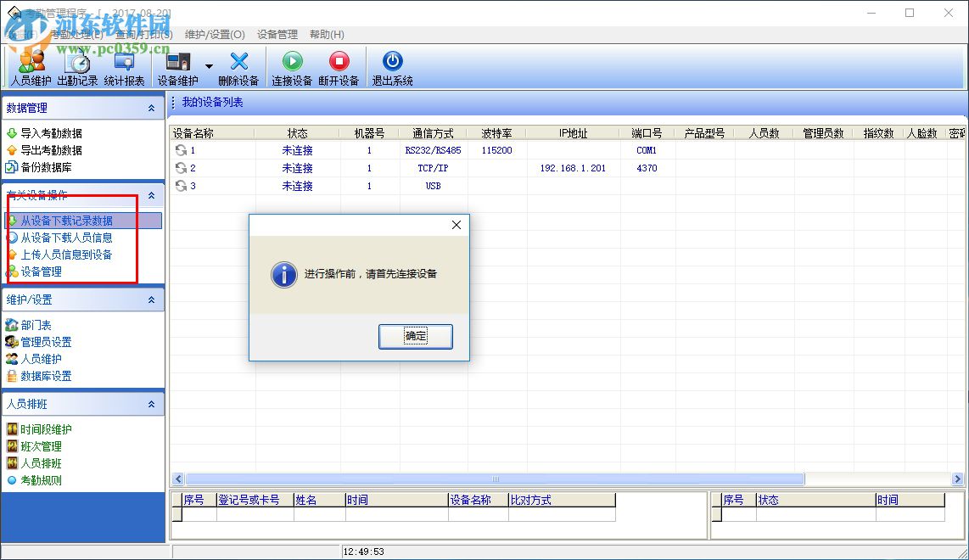Screen dimensions: 969x560
Task: Open the dropdown arrow beside 设备维护
Action: point(209,66)
